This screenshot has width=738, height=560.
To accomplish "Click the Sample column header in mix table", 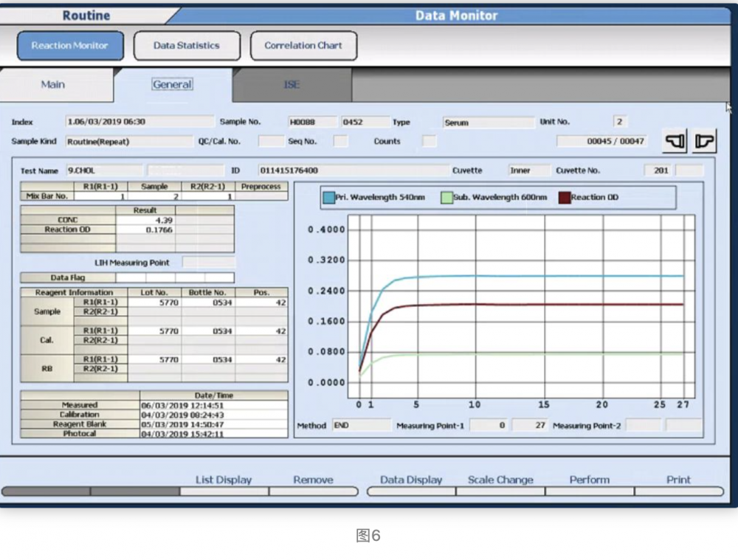I will pos(154,187).
